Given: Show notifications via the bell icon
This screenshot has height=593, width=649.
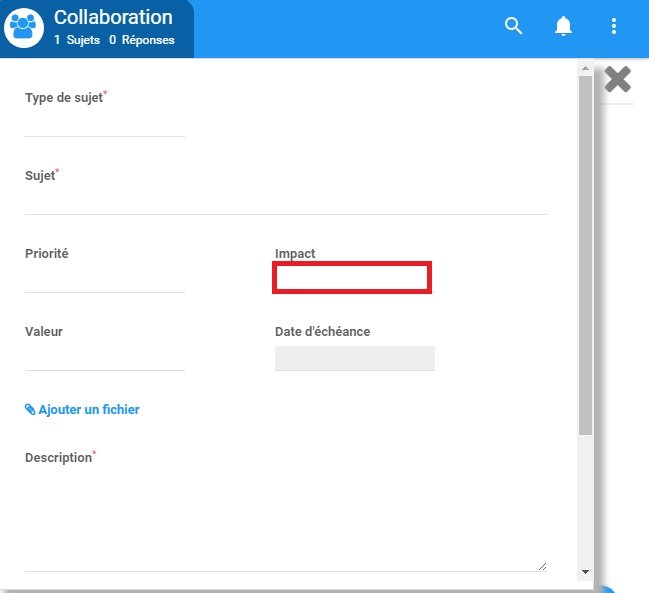Looking at the screenshot, I should [x=564, y=27].
